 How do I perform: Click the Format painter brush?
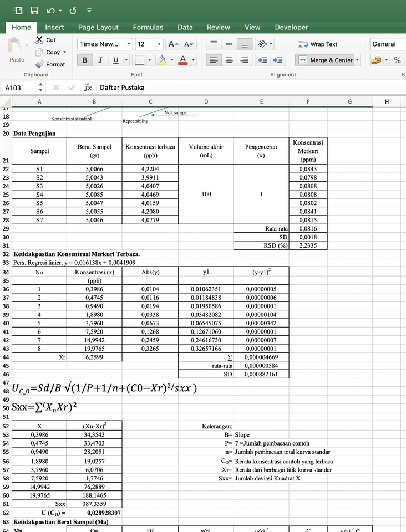39,64
